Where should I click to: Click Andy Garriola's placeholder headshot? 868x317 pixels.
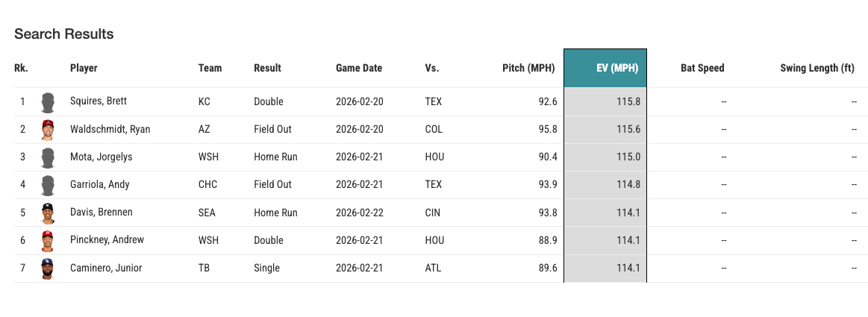point(49,185)
